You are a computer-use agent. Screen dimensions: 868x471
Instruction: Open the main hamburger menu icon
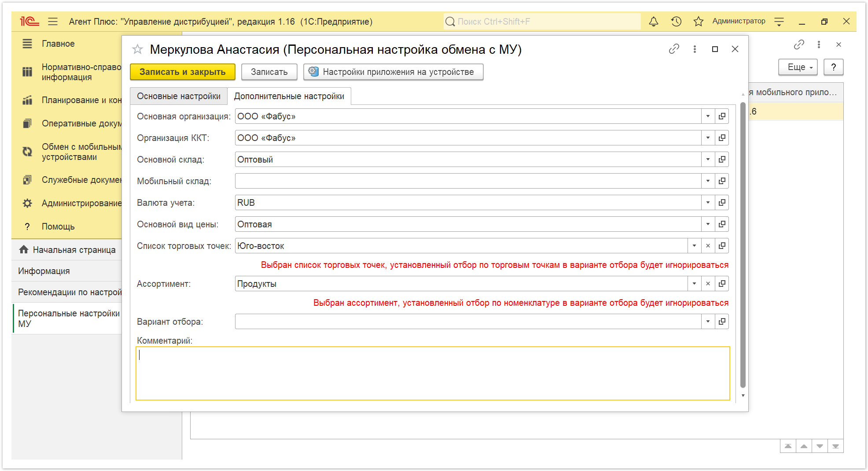point(53,22)
